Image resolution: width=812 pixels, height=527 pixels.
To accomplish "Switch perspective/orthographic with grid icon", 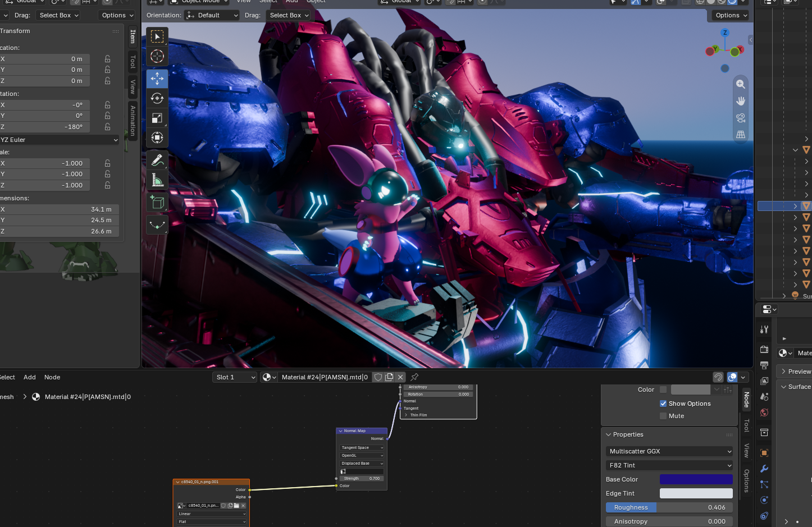I will point(741,135).
